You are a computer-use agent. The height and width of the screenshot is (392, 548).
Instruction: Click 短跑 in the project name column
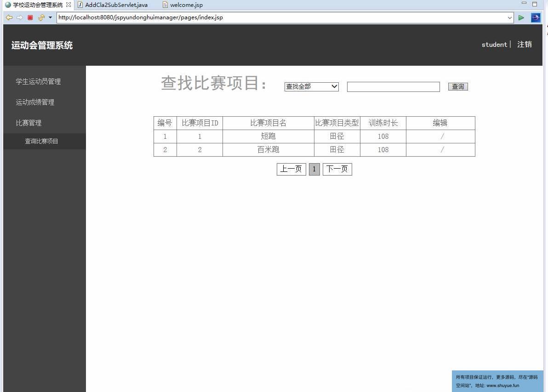pyautogui.click(x=268, y=136)
